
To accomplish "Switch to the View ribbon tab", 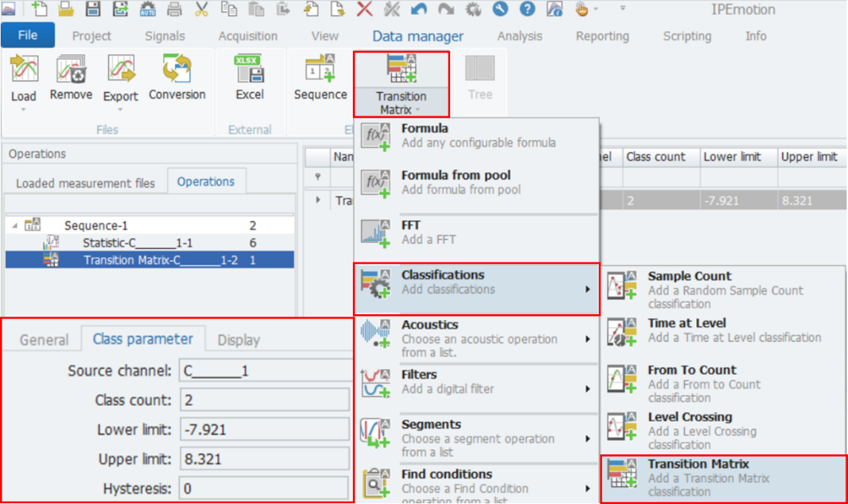I will click(x=325, y=36).
